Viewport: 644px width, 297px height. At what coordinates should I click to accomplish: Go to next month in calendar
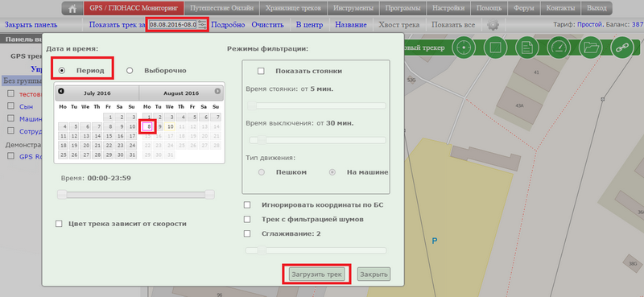(x=217, y=91)
